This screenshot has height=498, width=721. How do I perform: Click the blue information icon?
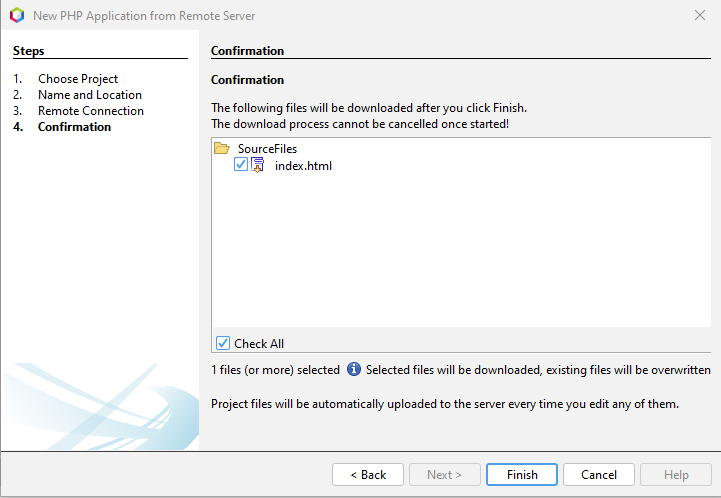click(x=354, y=370)
